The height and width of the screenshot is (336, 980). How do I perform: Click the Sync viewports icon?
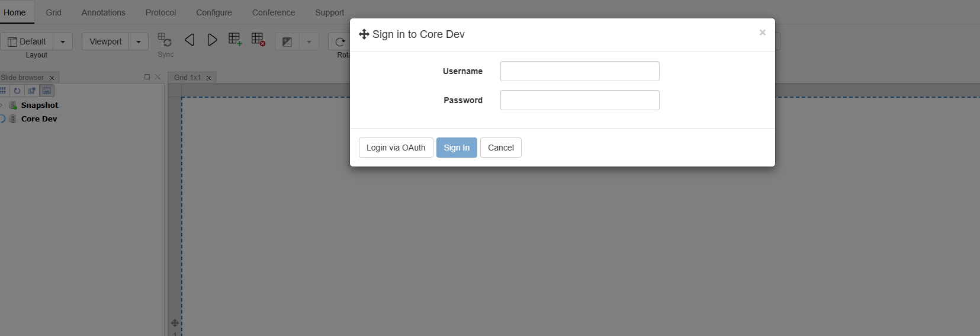point(165,40)
